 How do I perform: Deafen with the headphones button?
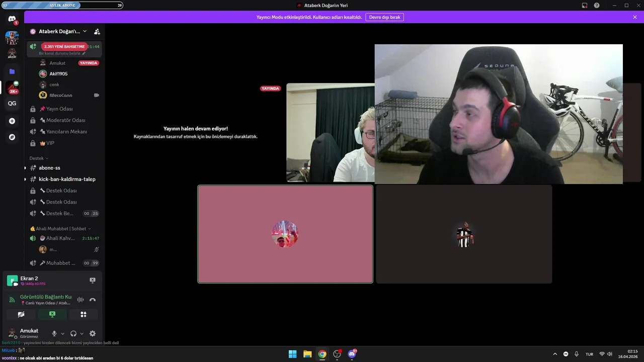[73, 333]
